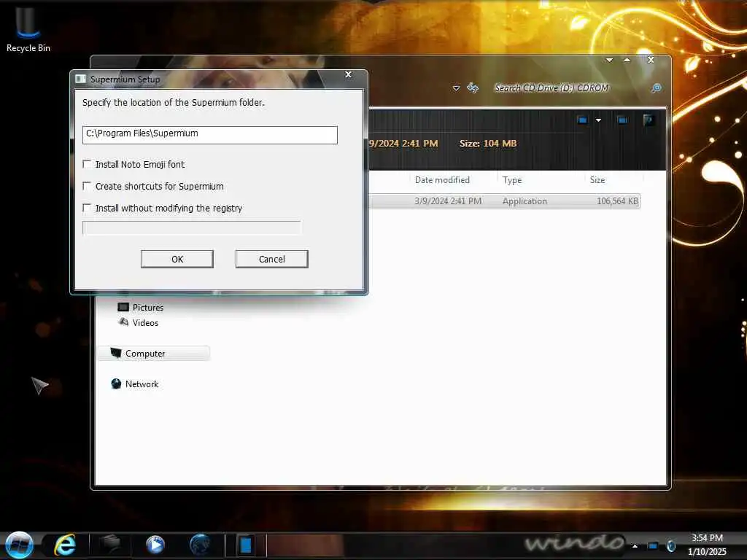Image resolution: width=747 pixels, height=560 pixels.
Task: Launch Internet Explorer from taskbar
Action: (65, 545)
